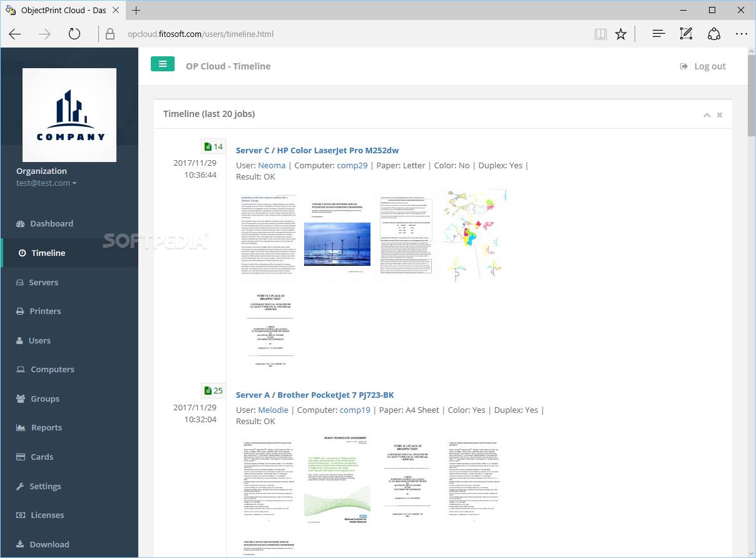
Task: Collapse the Timeline panel with chevron
Action: 707,115
